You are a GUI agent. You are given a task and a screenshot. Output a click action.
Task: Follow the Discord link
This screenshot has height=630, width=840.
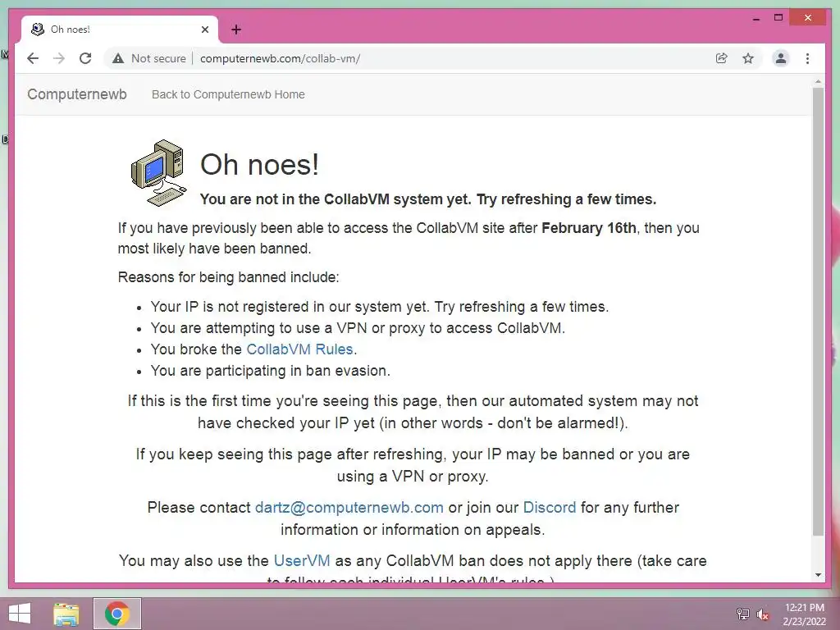pyautogui.click(x=550, y=507)
